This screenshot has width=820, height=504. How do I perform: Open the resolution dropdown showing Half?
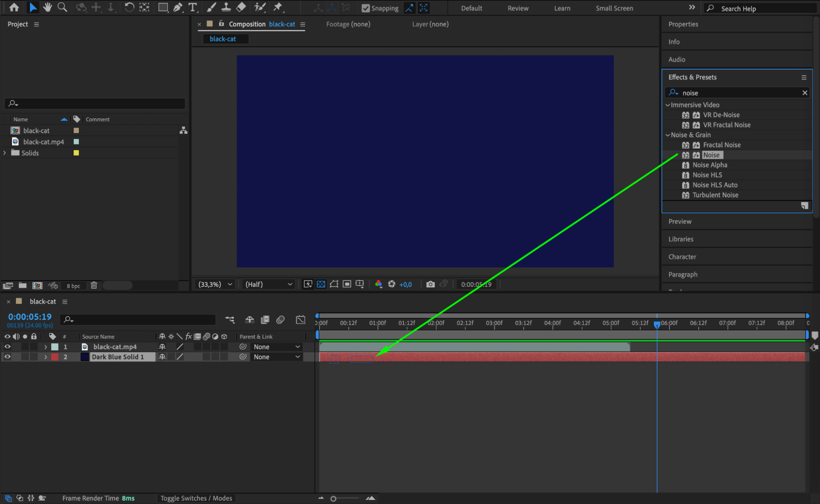pyautogui.click(x=269, y=284)
